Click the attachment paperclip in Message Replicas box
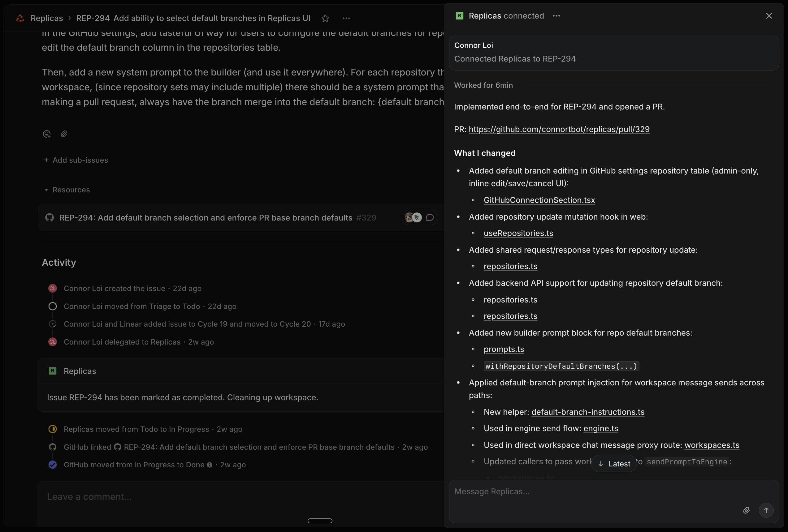Image resolution: width=788 pixels, height=532 pixels. (746, 510)
